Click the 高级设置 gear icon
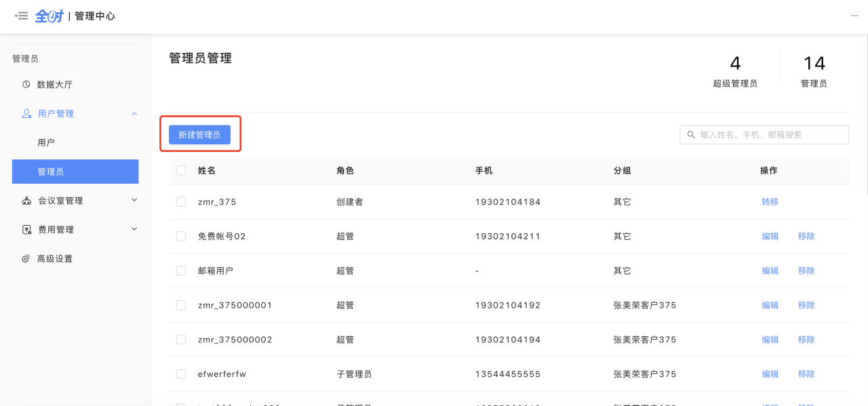Viewport: 868px width, 406px height. coord(26,259)
